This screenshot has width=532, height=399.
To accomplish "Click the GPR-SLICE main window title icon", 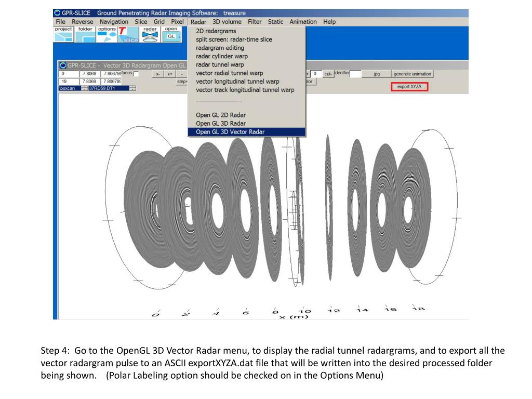I will tap(57, 13).
